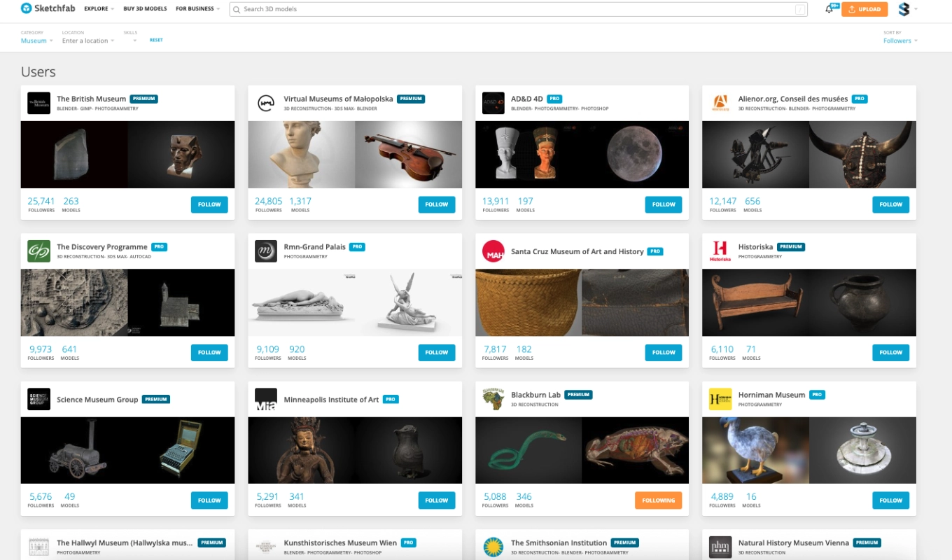
Task: Follow Santa Cruz Museum of Art and History
Action: (664, 352)
